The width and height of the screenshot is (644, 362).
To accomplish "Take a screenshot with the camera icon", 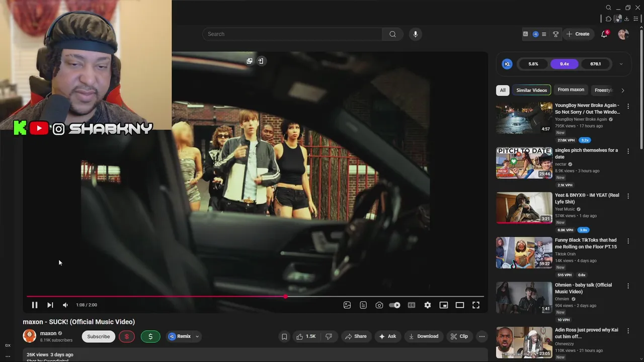I will point(379,305).
